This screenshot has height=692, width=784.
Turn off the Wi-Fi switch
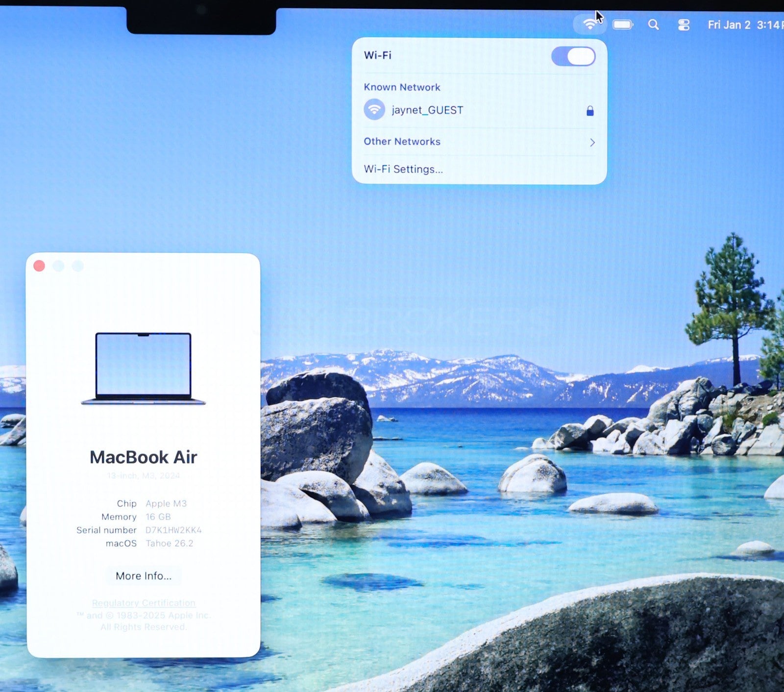573,56
